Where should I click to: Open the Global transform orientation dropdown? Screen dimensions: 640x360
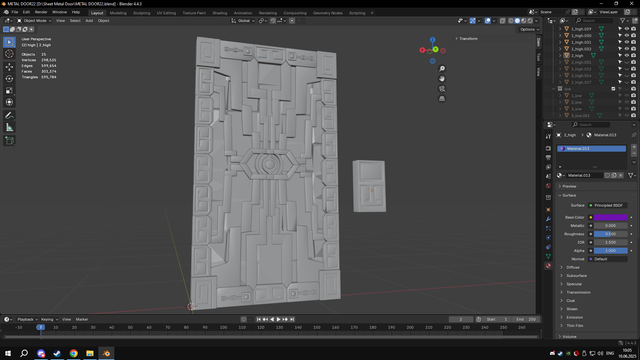tap(243, 21)
